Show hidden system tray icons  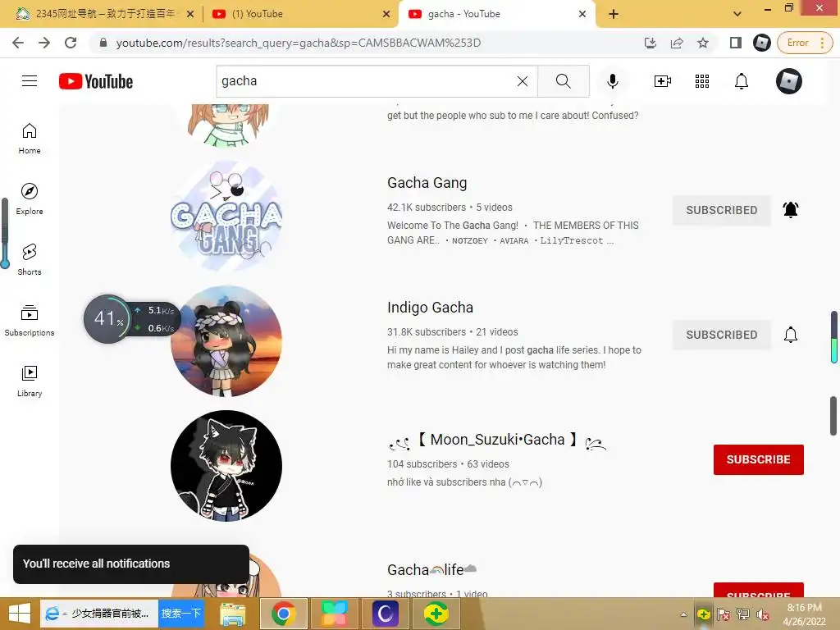point(683,614)
